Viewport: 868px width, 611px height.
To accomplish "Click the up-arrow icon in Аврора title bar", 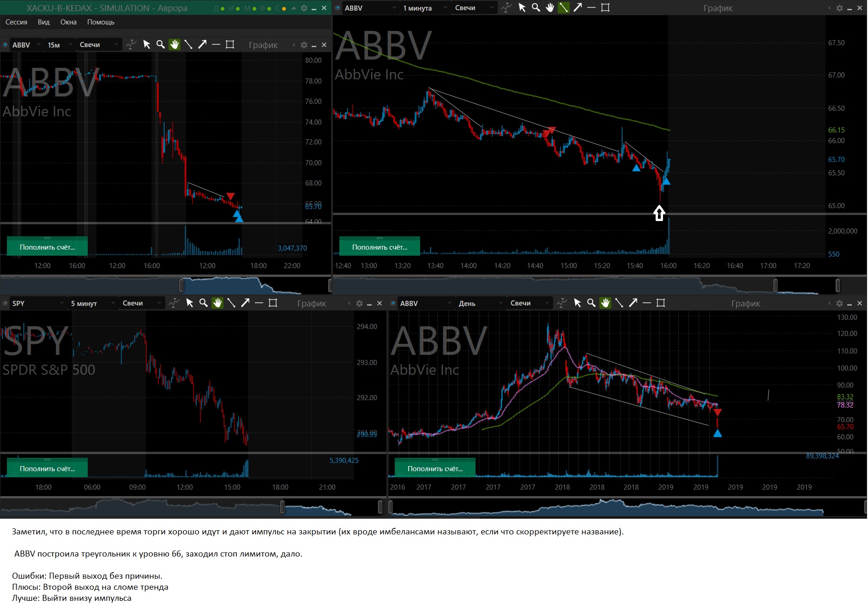I will click(294, 8).
